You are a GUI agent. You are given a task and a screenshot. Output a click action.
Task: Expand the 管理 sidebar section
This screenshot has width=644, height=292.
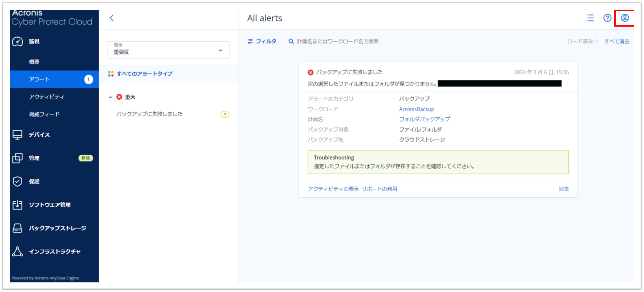coord(34,158)
